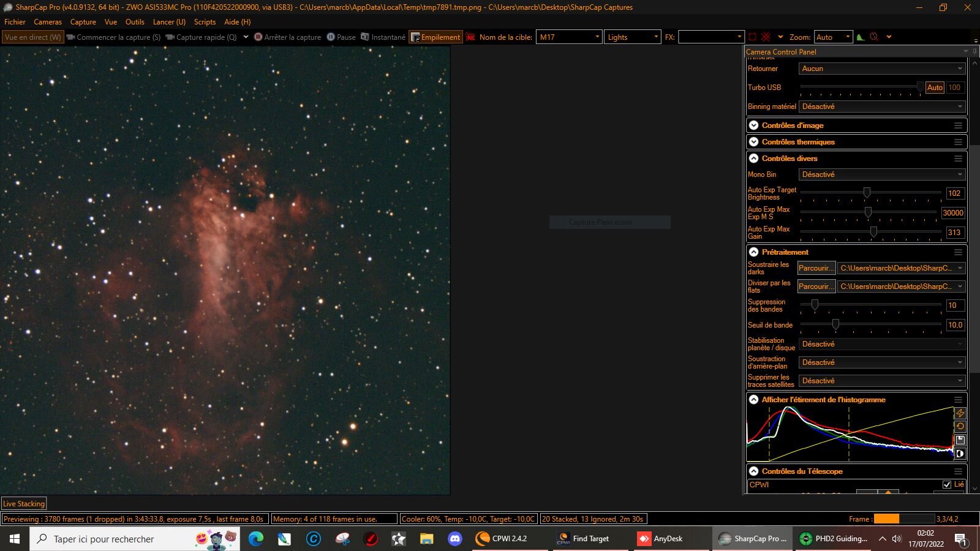980x551 pixels.
Task: Open Microsoft Edge from the taskbar
Action: pos(255,539)
